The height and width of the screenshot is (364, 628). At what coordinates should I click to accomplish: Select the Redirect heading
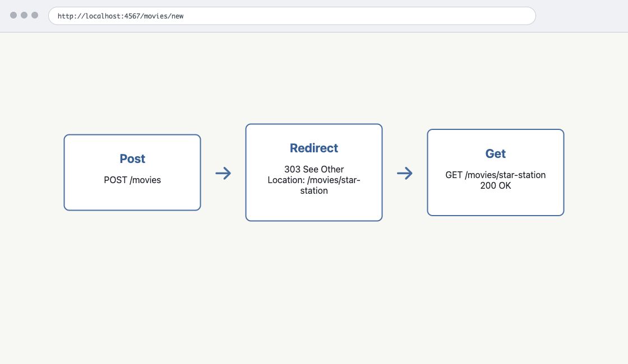click(314, 148)
